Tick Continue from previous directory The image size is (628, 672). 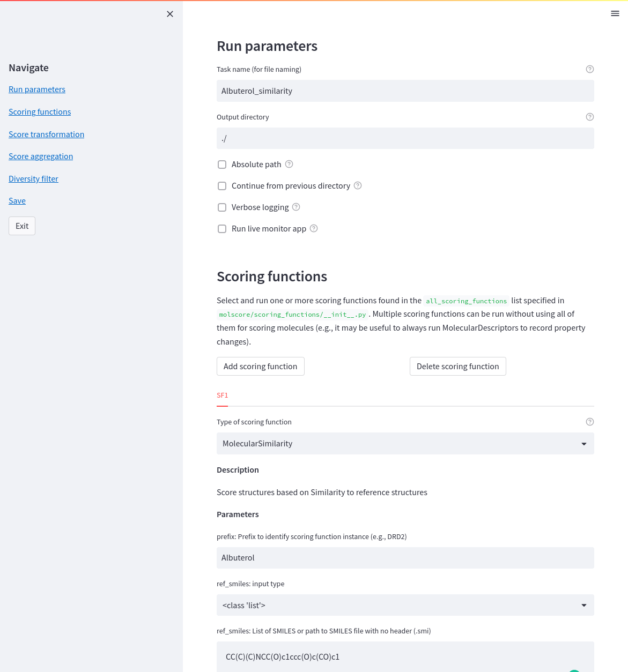coord(222,186)
